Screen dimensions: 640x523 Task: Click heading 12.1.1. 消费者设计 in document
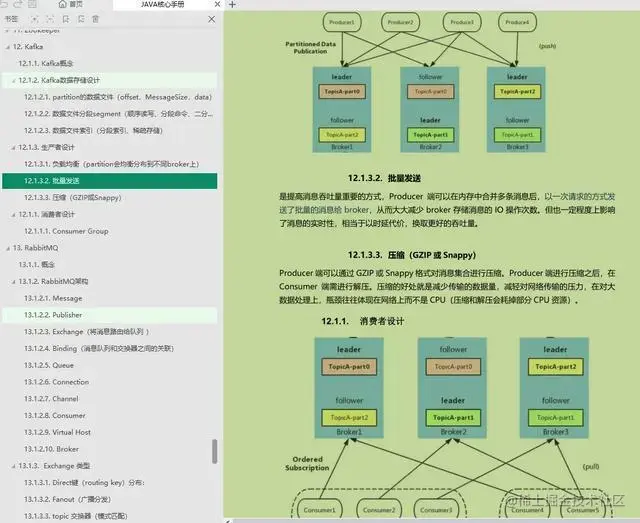click(x=362, y=321)
